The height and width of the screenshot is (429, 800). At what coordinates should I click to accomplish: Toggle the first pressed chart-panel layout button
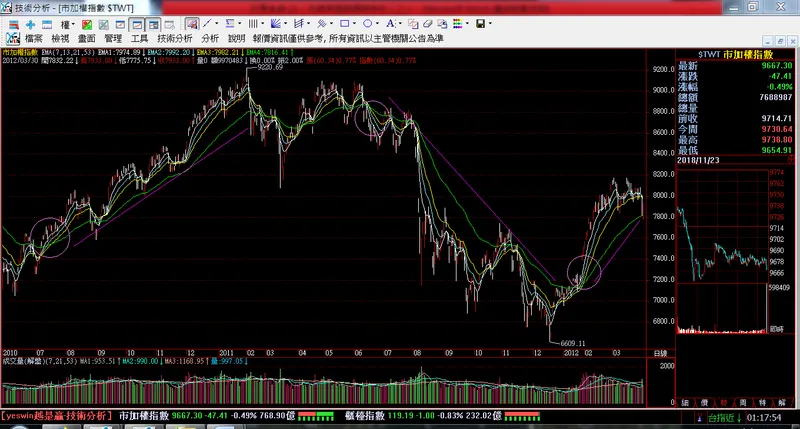click(x=137, y=24)
